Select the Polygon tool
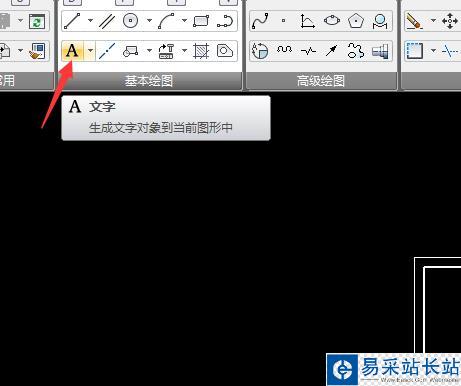 pos(356,21)
